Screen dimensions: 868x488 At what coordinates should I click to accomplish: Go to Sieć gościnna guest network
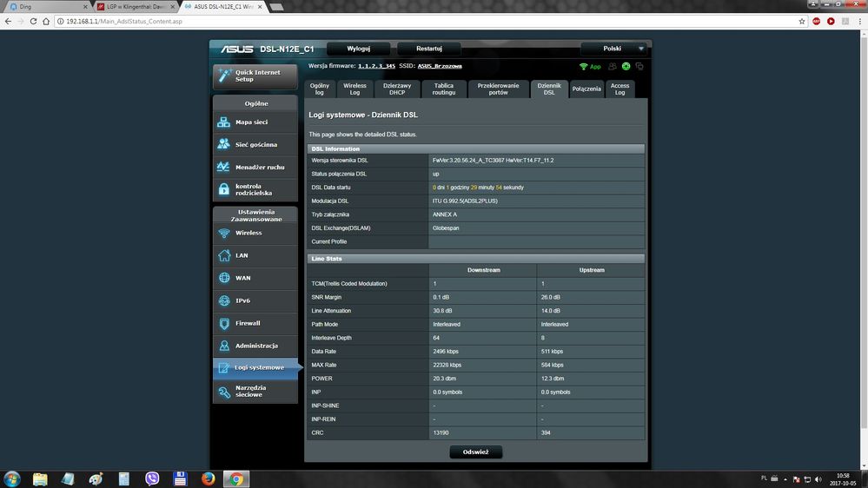pos(255,145)
